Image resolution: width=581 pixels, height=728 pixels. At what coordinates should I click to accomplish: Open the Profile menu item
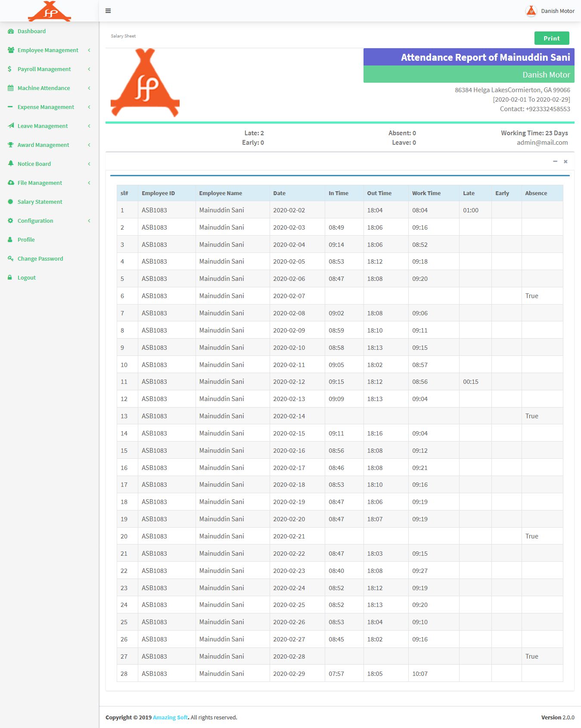click(50, 240)
